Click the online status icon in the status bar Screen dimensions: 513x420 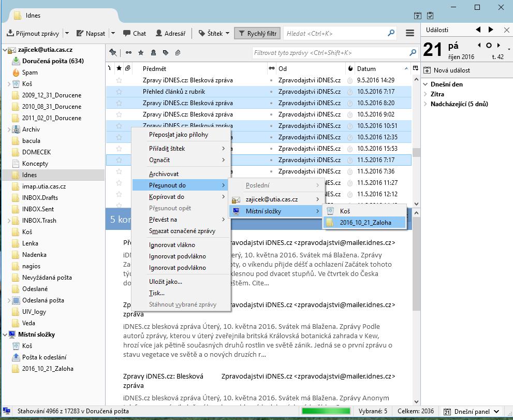click(x=6, y=411)
